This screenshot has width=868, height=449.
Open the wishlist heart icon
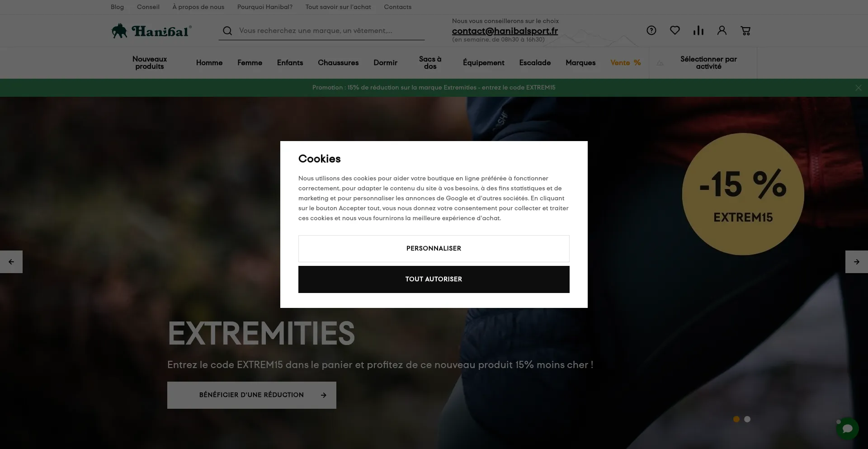[x=675, y=30]
